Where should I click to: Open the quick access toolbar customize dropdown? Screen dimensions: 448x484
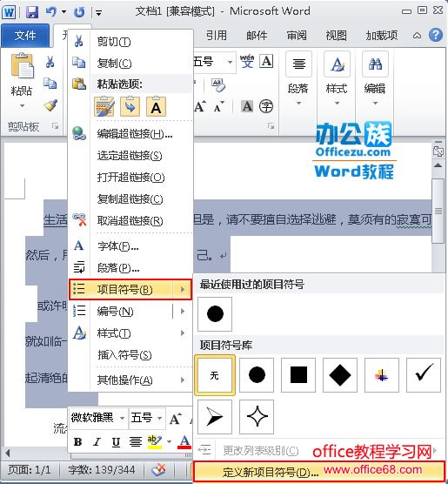(98, 13)
